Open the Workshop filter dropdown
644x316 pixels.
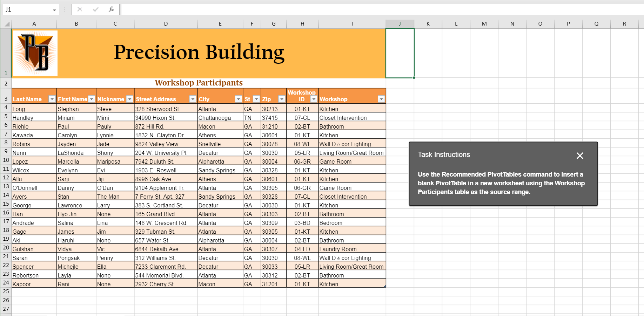pyautogui.click(x=381, y=99)
